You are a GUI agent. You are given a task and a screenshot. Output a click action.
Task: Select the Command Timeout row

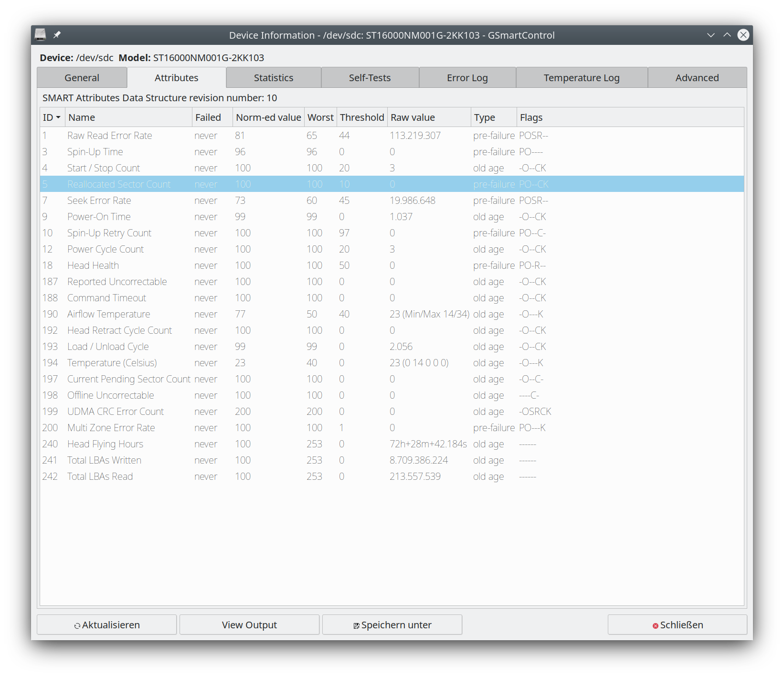pyautogui.click(x=392, y=298)
